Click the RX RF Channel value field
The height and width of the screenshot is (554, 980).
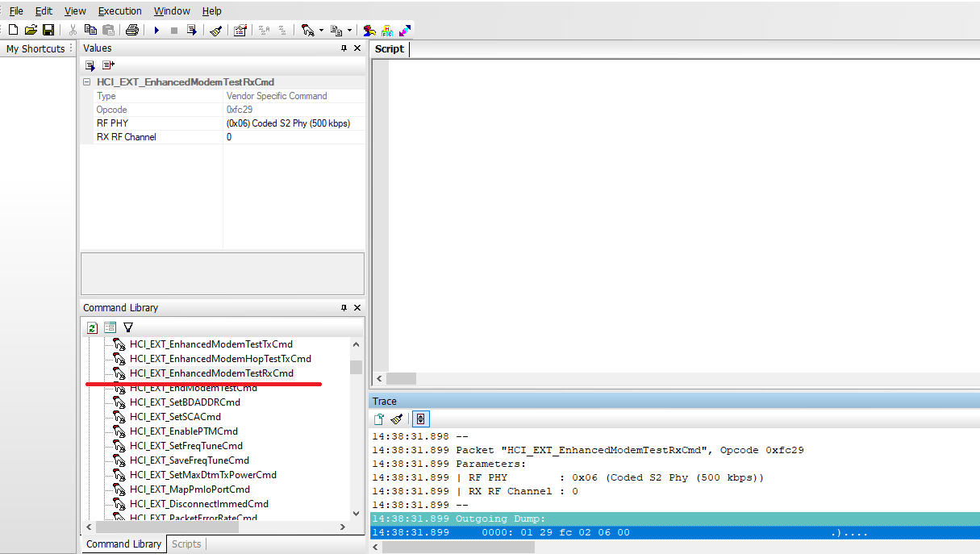[294, 137]
